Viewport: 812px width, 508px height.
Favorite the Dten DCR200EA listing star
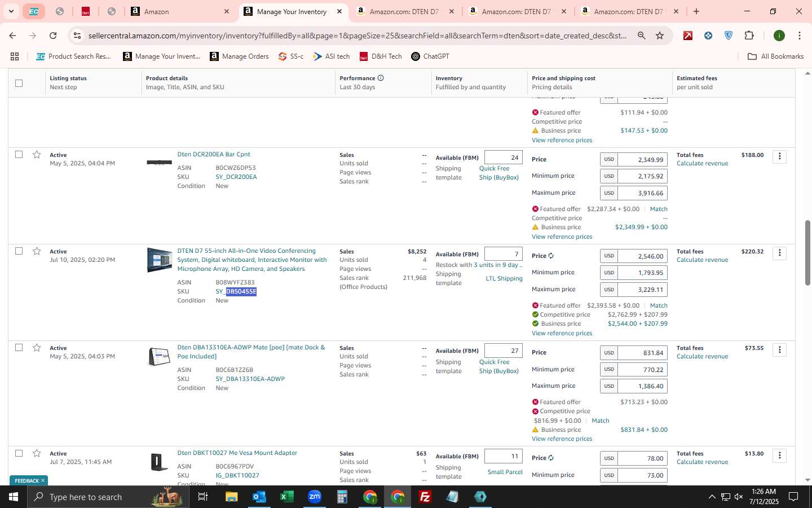pos(37,155)
